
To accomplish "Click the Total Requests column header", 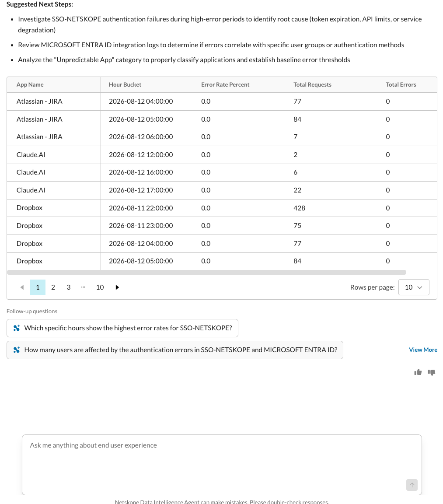I will (x=312, y=84).
